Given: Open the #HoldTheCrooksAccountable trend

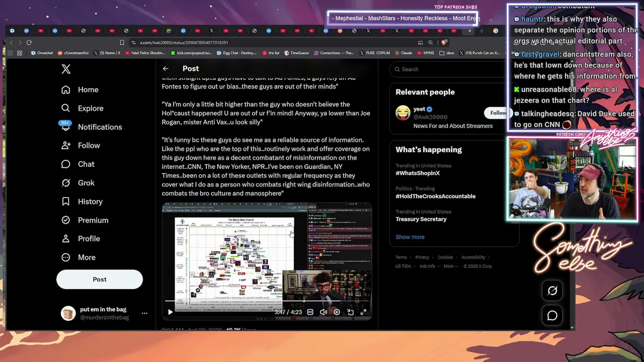Looking at the screenshot, I should coord(435,196).
